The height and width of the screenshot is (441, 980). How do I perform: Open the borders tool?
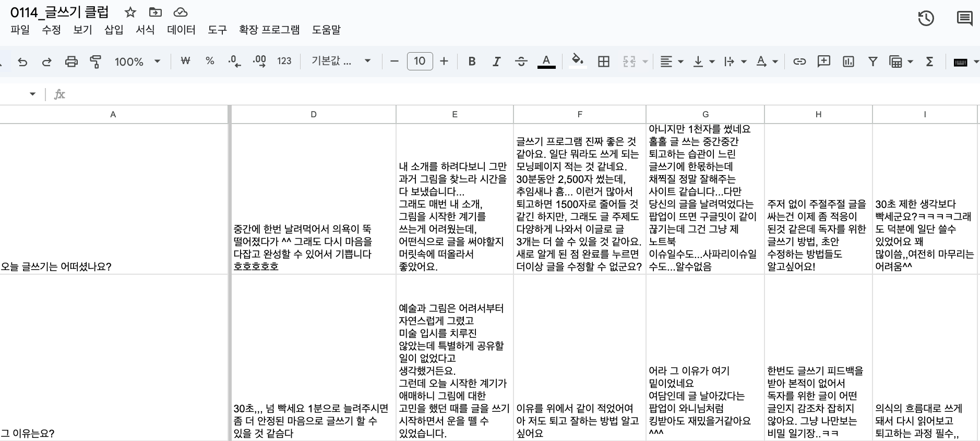tap(604, 62)
